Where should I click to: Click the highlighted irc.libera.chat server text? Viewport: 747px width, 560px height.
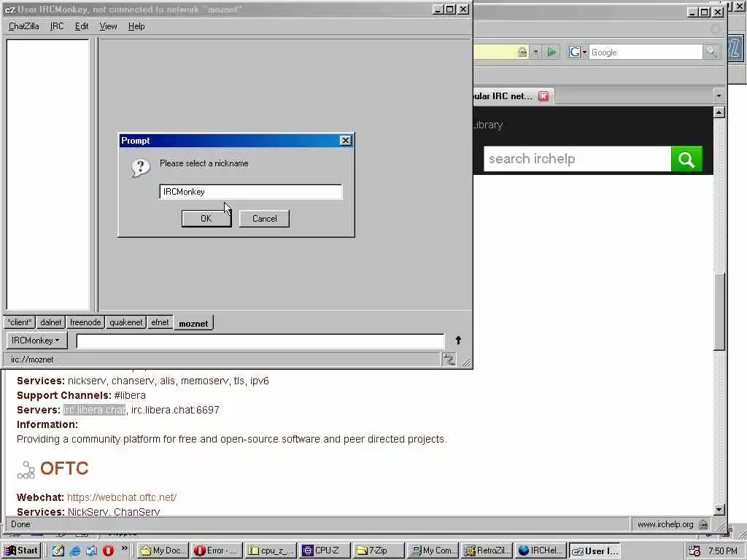pyautogui.click(x=94, y=410)
